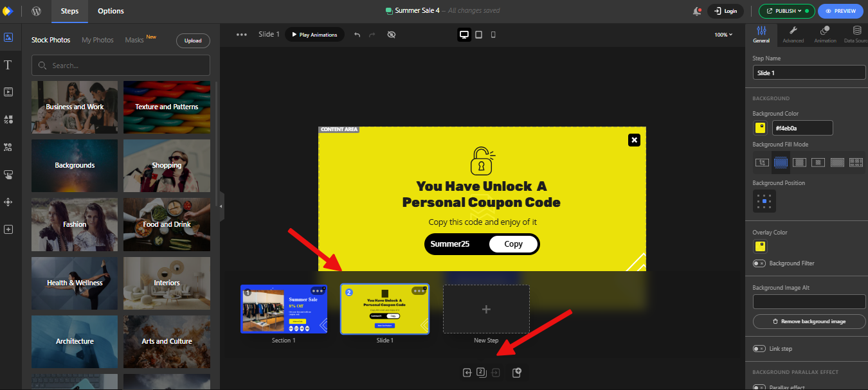The image size is (868, 390).
Task: Switch to tablet device preview
Action: [x=479, y=35]
